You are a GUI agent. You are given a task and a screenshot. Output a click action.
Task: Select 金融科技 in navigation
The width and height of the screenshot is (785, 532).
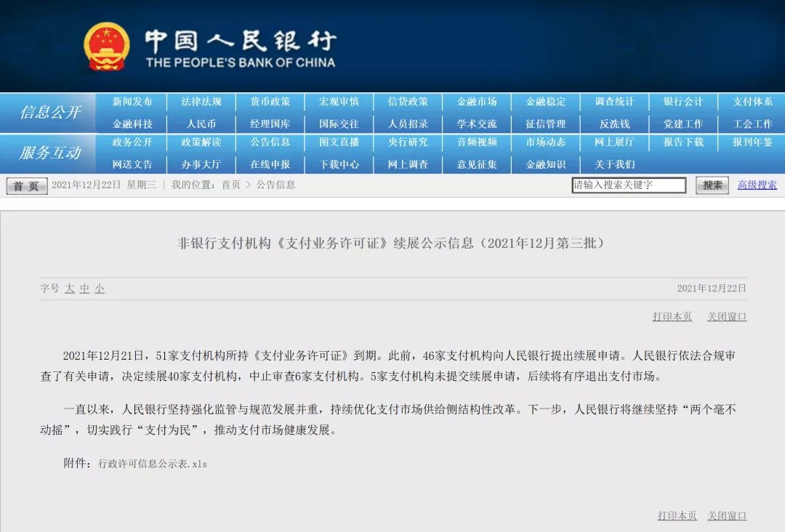coord(132,124)
